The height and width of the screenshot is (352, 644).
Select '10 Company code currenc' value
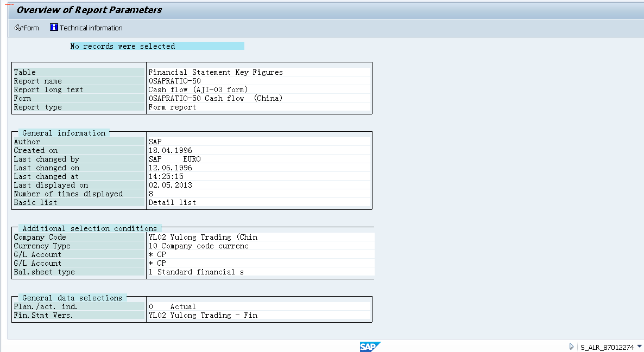[198, 246]
